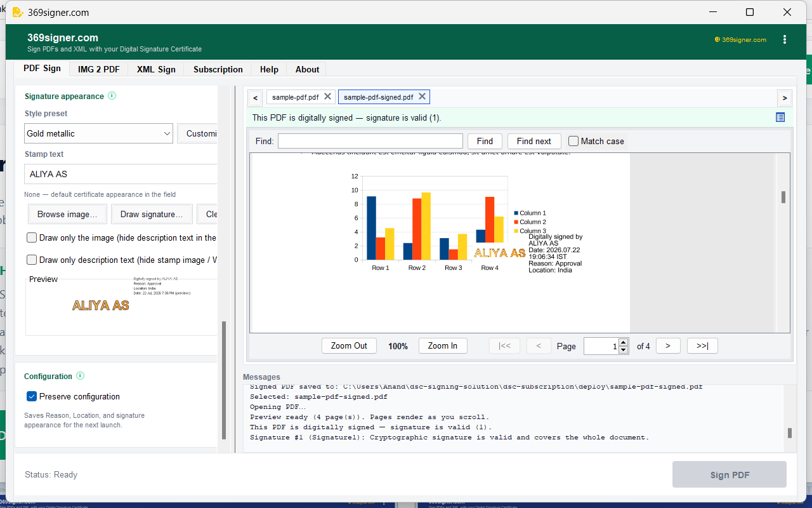Click the 'Column 1' chart legend entry
This screenshot has height=508, width=812.
530,213
